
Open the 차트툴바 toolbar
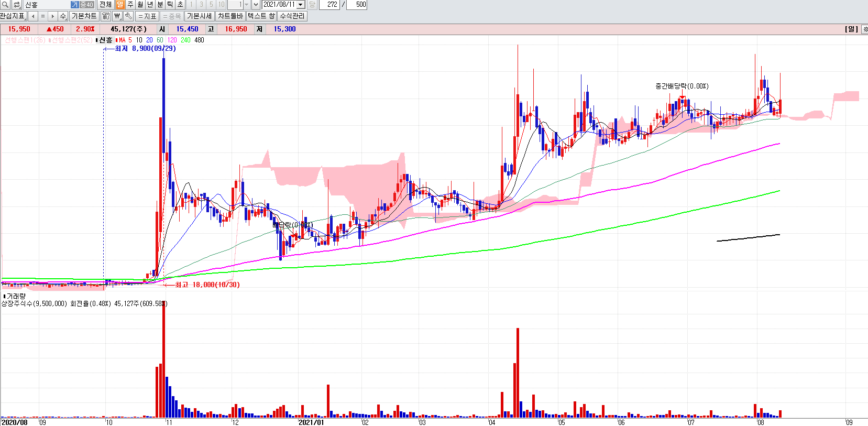point(230,16)
